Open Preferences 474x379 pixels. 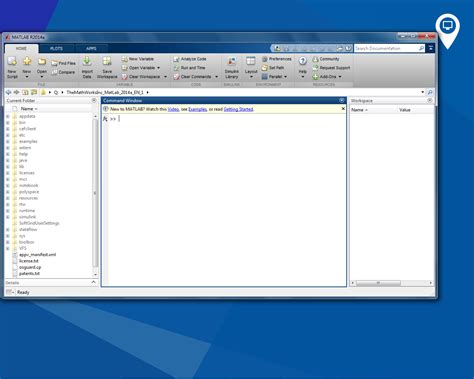(x=277, y=59)
